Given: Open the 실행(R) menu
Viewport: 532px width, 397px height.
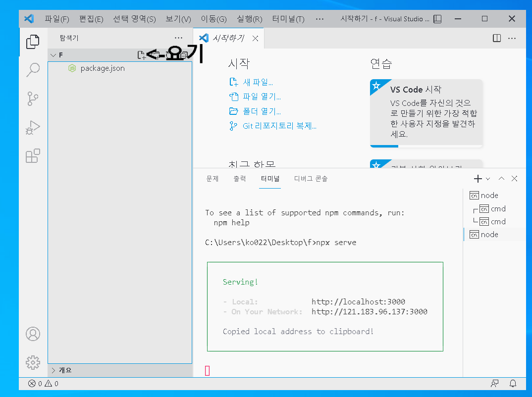Looking at the screenshot, I should (x=250, y=19).
